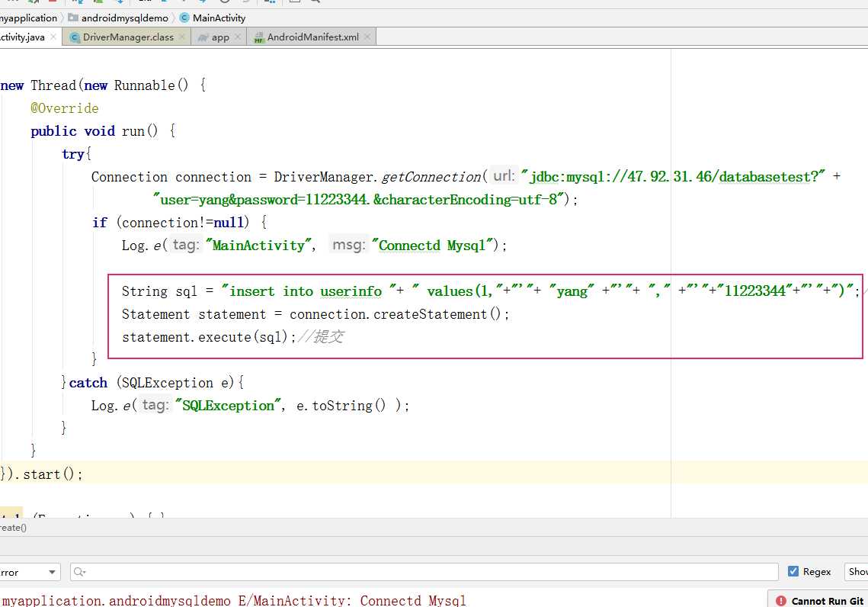Screen dimensions: 868x607
Task: Click the 'Connectd Mysql' logcat output line
Action: tap(234, 600)
